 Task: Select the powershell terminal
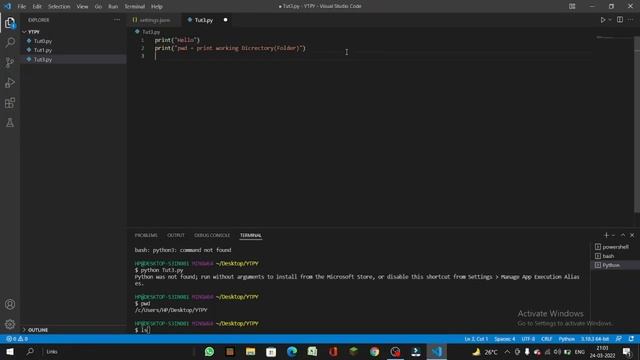pyautogui.click(x=615, y=247)
